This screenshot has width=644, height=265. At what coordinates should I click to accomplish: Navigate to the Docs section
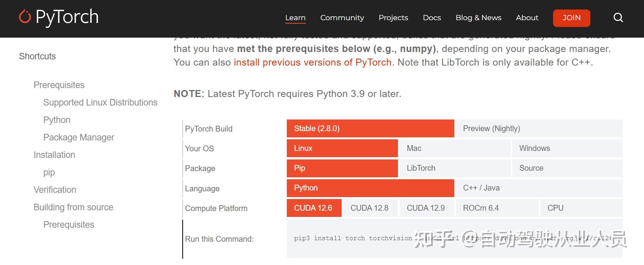[431, 17]
